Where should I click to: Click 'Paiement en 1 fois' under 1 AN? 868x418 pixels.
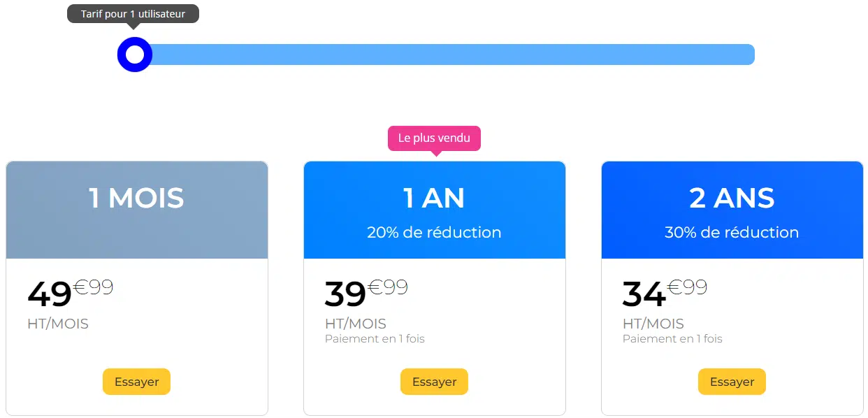coord(375,339)
